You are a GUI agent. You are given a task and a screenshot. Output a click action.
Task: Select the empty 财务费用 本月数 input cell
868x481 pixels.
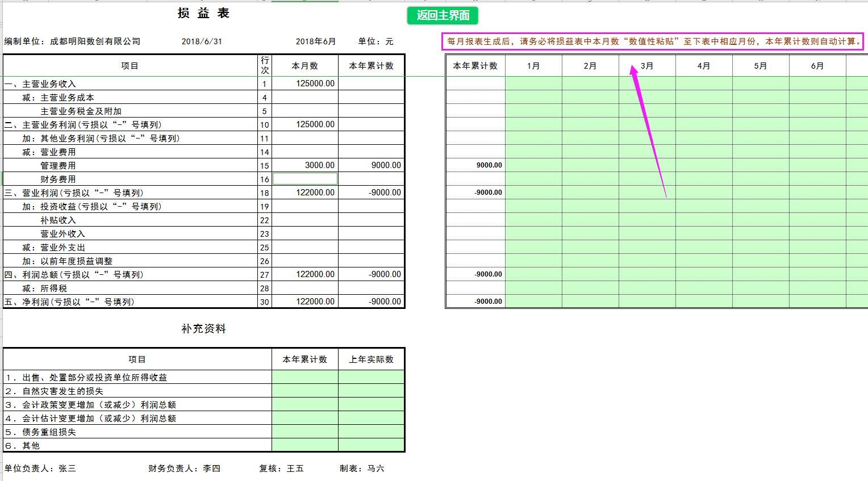305,178
